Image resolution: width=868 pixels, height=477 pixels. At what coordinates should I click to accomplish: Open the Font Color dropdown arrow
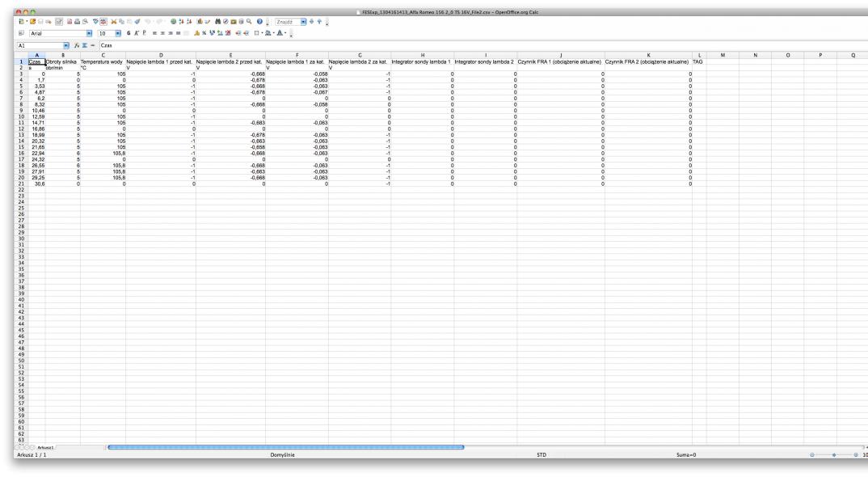(x=285, y=33)
